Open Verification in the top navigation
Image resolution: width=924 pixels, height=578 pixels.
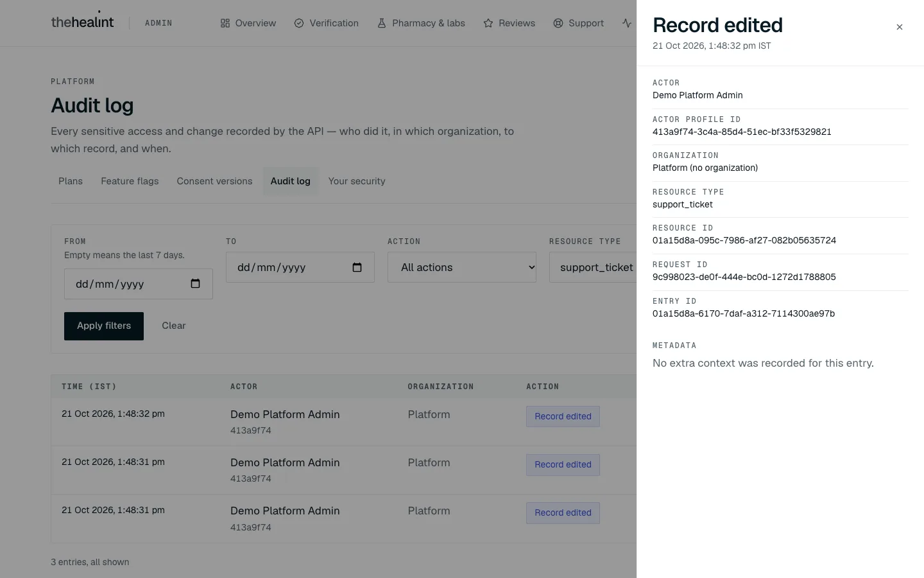coord(327,23)
